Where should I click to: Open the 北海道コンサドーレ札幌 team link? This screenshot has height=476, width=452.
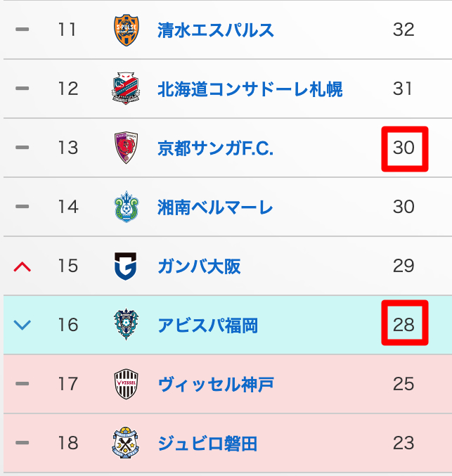click(x=250, y=89)
